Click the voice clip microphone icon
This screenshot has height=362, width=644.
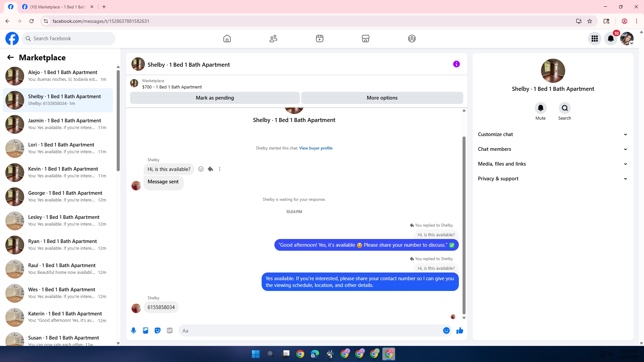[133, 330]
